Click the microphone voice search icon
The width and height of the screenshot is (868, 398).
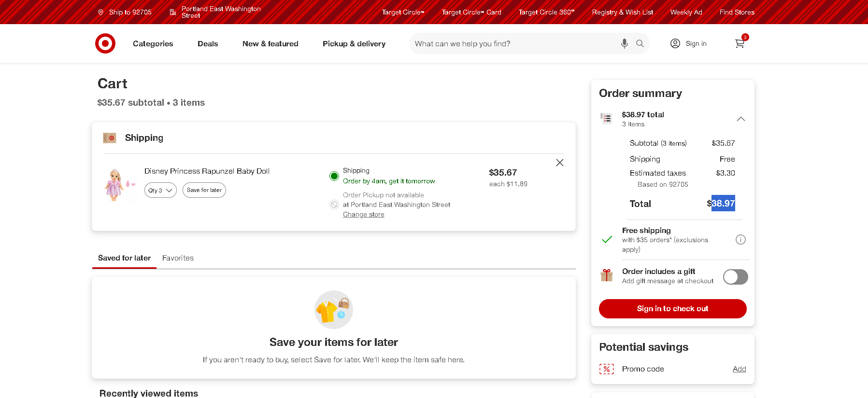[x=625, y=43]
